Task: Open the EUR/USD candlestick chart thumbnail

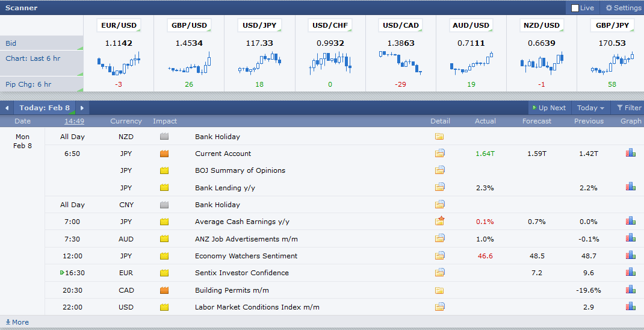Action: pyautogui.click(x=118, y=64)
